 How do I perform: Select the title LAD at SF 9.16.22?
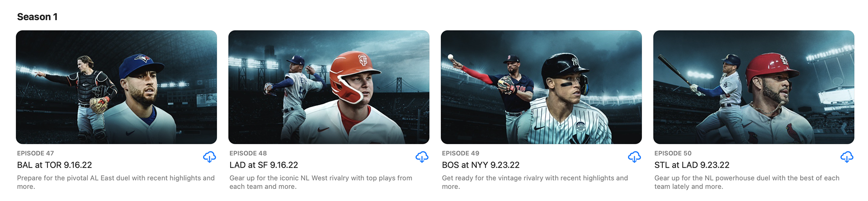click(264, 165)
